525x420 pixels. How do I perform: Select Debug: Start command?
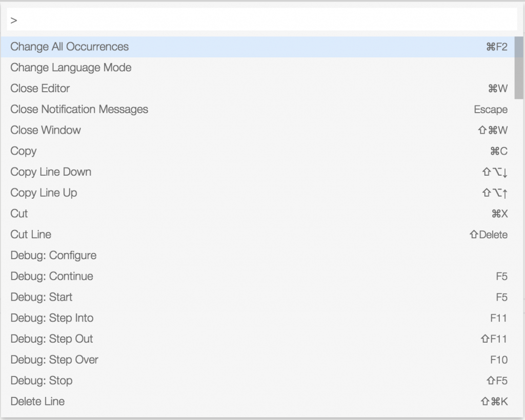42,297
